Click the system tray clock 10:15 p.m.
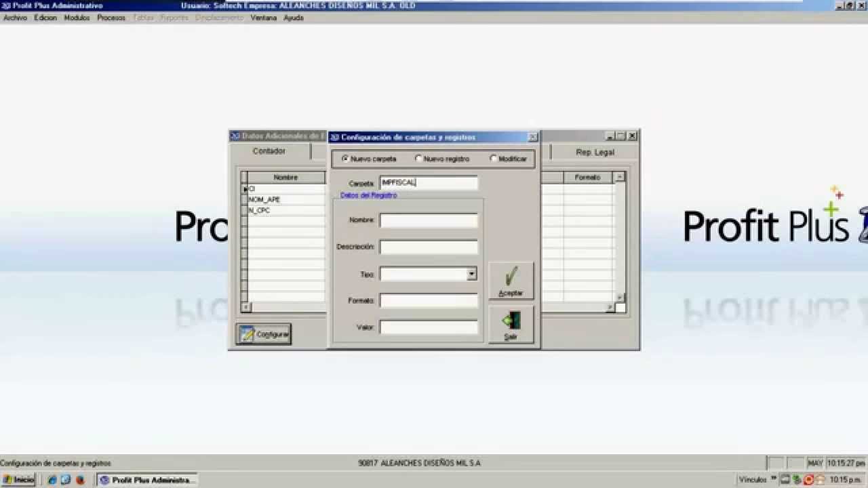868x488 pixels. 845,480
